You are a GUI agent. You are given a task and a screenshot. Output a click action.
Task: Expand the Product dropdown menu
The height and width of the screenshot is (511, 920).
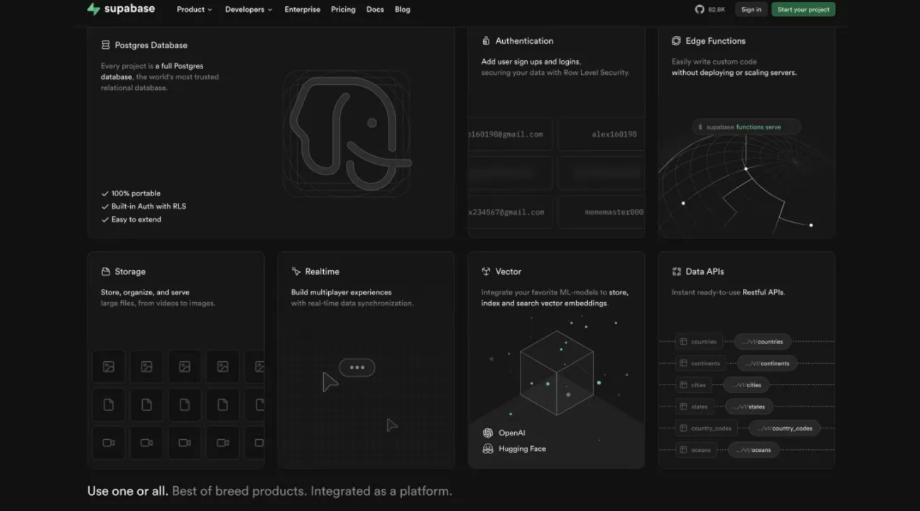[x=195, y=9]
